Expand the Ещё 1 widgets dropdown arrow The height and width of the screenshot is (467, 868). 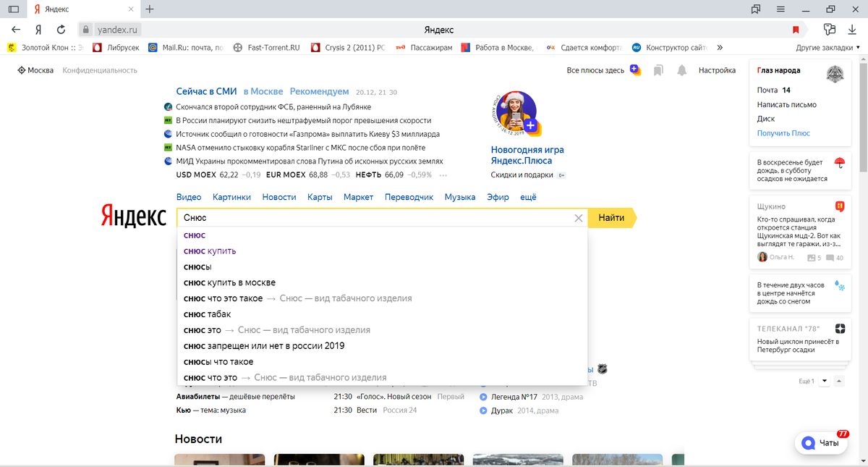point(825,381)
